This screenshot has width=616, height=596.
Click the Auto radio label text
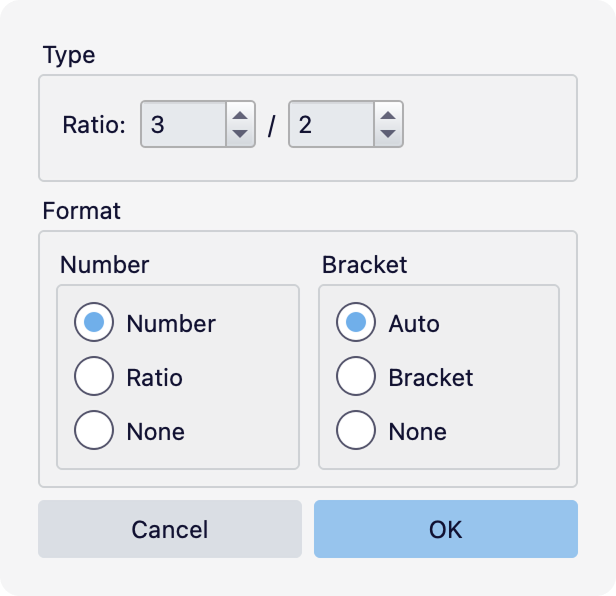tap(414, 324)
